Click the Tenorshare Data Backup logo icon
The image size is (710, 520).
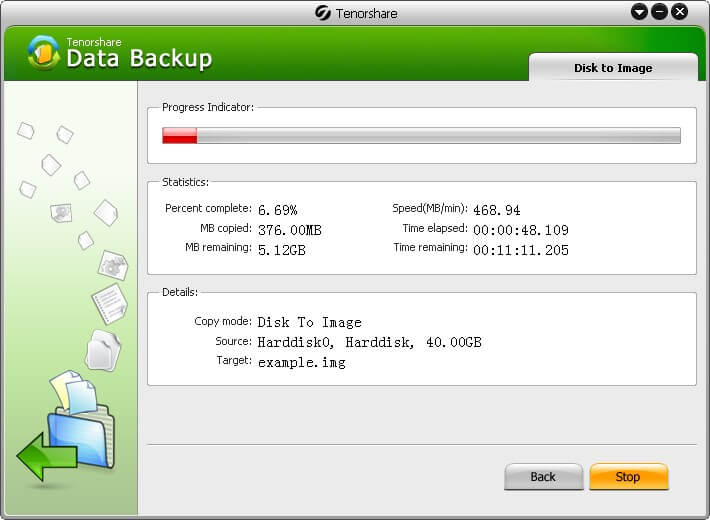pos(43,53)
